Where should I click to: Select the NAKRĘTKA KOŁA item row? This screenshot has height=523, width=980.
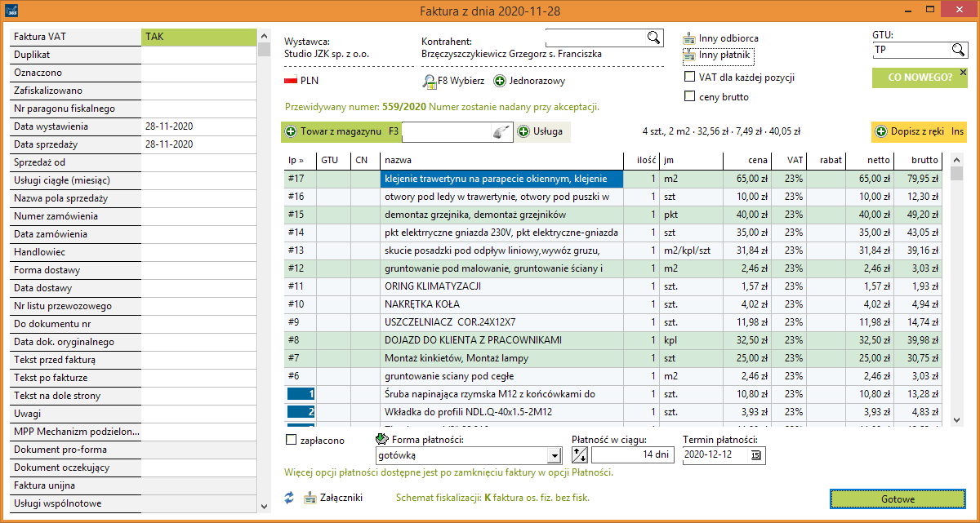coord(612,304)
